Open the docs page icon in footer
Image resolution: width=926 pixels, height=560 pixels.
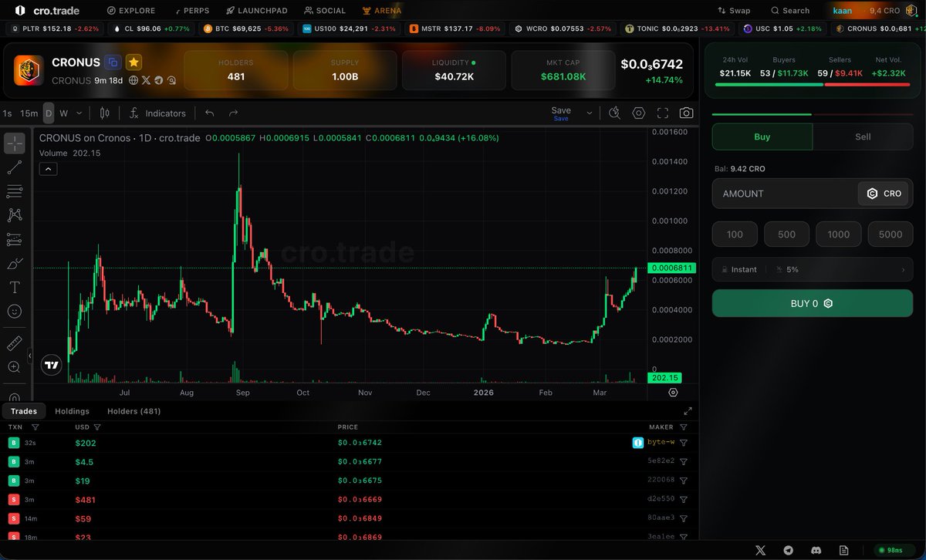pyautogui.click(x=843, y=550)
